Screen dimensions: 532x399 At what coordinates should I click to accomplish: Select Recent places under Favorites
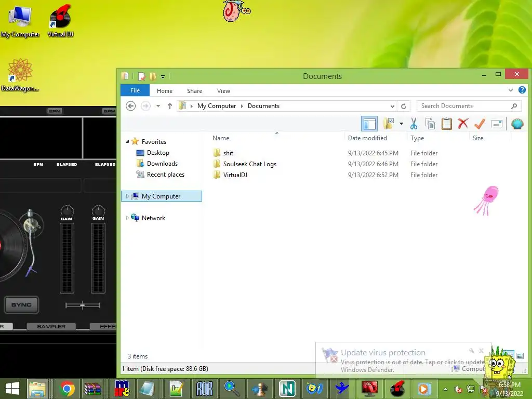(166, 175)
